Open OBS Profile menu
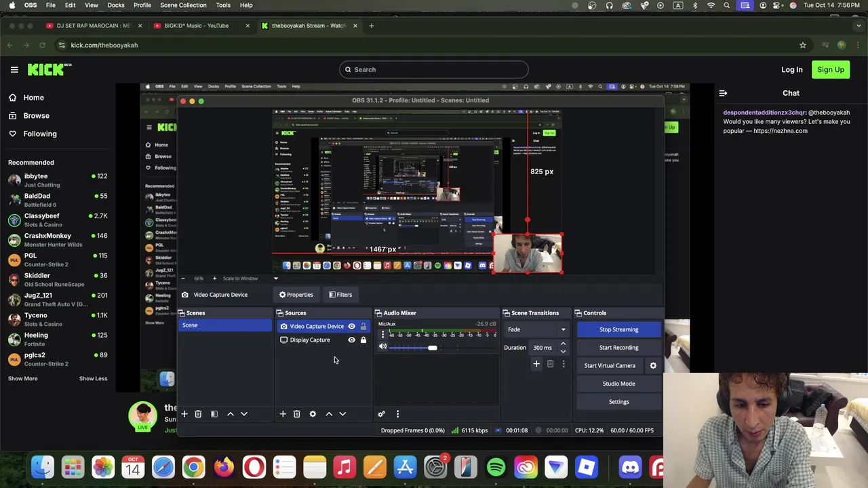 [x=142, y=5]
